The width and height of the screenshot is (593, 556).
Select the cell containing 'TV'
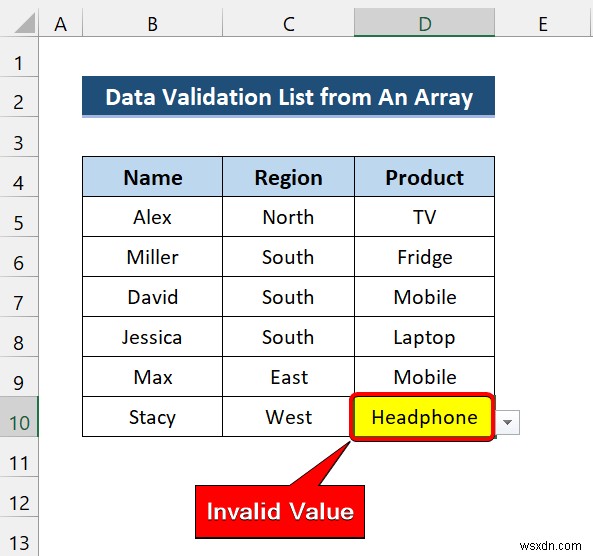coord(424,217)
